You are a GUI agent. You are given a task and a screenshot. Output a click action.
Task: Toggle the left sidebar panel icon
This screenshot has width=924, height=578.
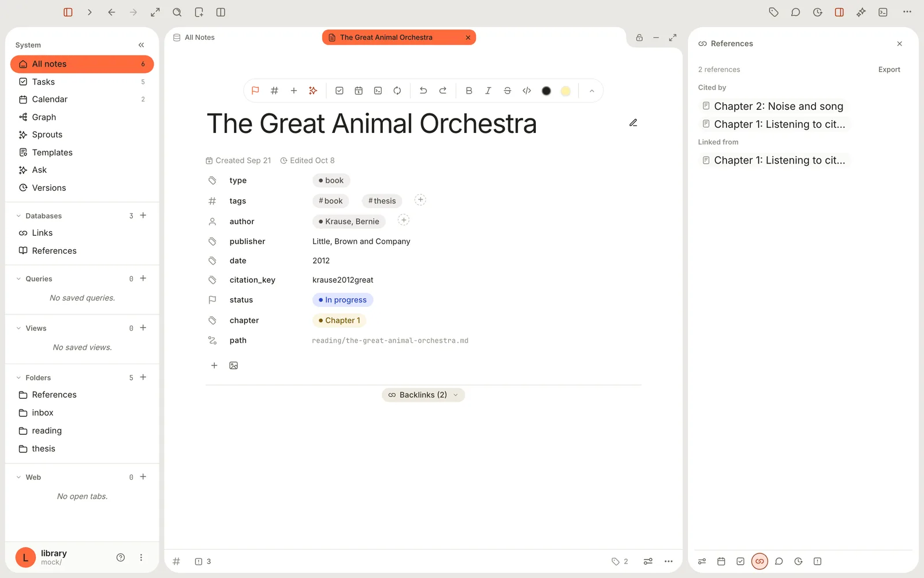(x=68, y=12)
